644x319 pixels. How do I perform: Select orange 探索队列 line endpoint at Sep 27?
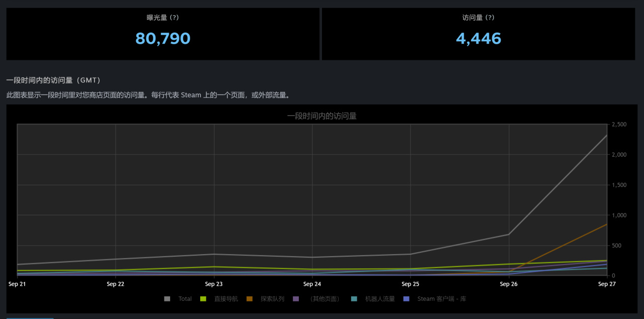coord(607,224)
